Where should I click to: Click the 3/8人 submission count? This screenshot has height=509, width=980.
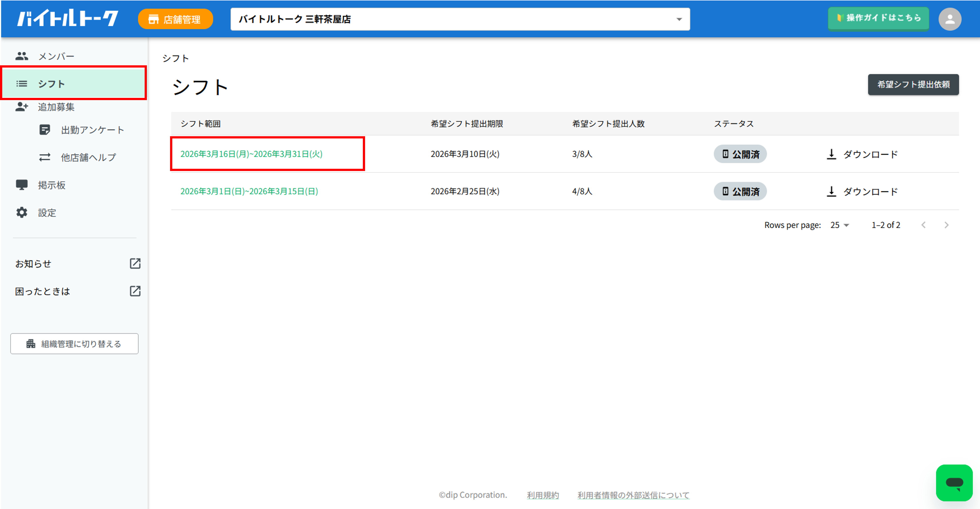(582, 154)
